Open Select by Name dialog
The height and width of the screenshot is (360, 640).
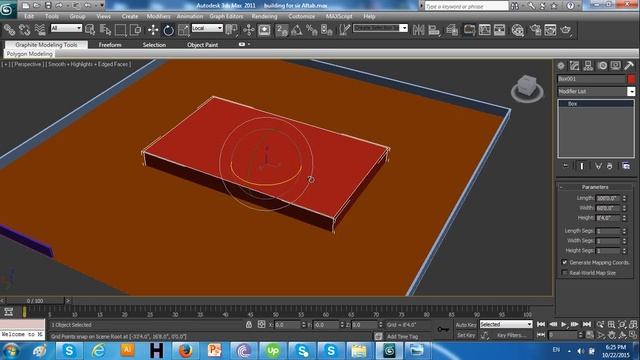(105, 30)
